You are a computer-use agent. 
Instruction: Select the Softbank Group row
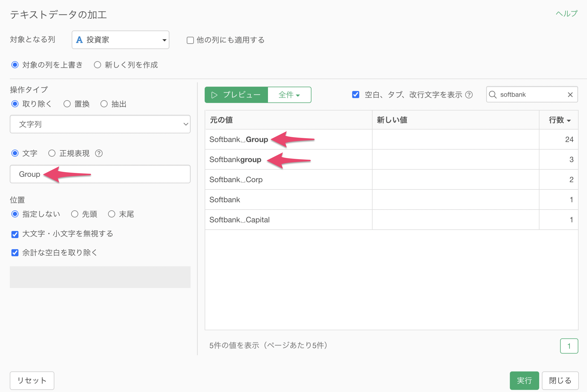pyautogui.click(x=392, y=139)
